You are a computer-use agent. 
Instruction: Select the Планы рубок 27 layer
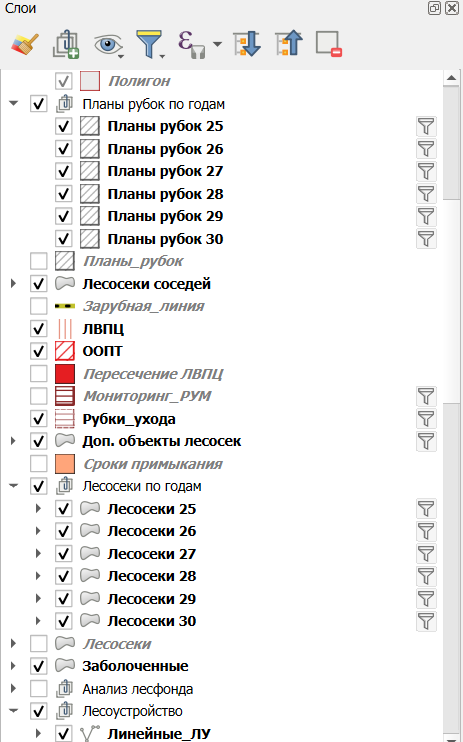click(x=165, y=171)
